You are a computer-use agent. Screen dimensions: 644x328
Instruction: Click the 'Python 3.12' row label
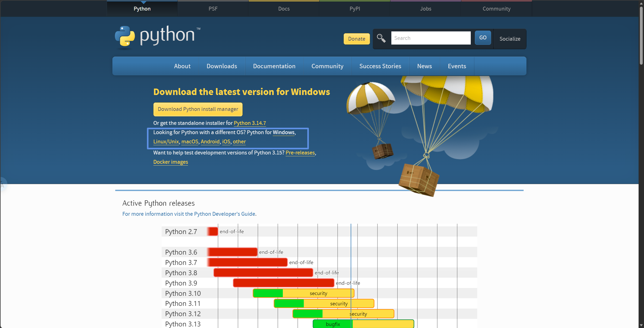(183, 314)
